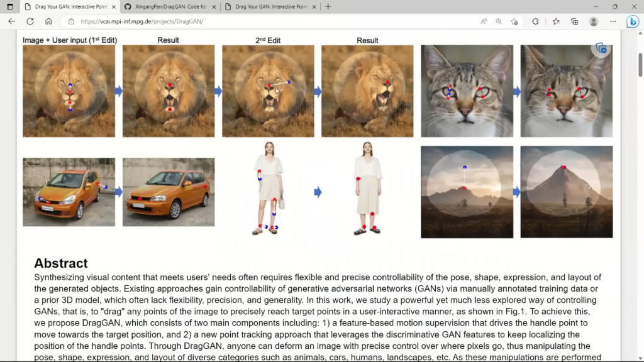This screenshot has height=362, width=644.
Task: Click the orange car input thumbnail
Action: [x=69, y=192]
